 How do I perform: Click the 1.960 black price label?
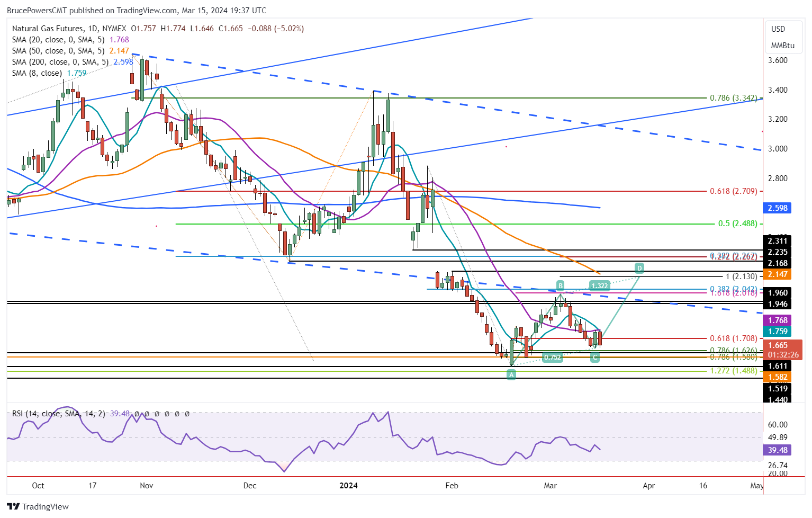778,292
